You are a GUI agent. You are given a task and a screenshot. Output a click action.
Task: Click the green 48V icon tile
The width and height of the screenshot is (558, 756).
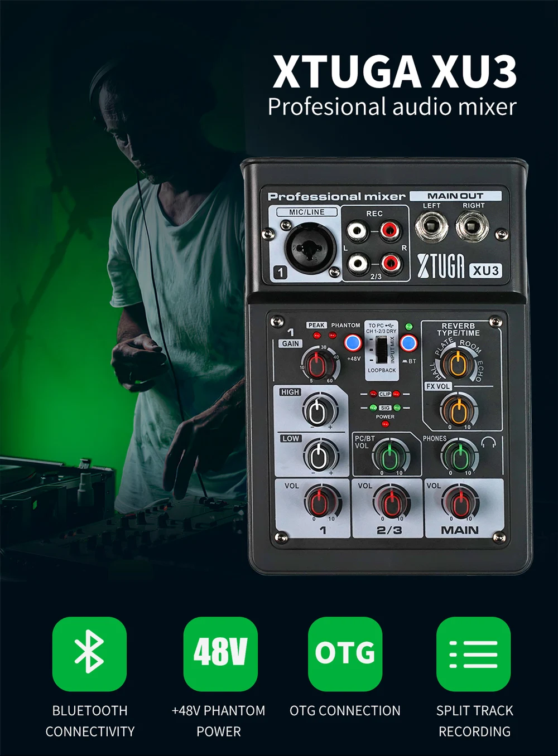coord(220,653)
